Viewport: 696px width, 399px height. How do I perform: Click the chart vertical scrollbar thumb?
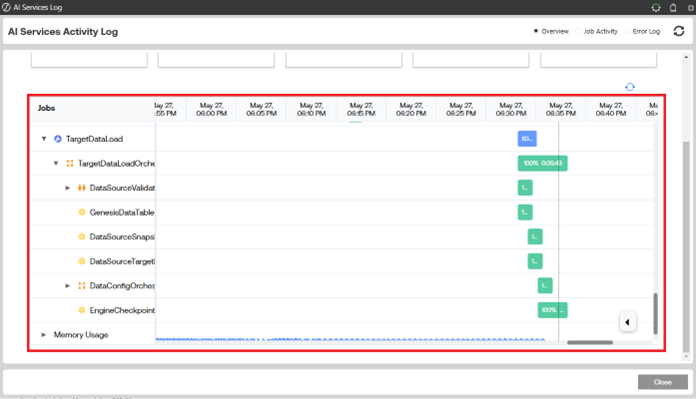655,313
